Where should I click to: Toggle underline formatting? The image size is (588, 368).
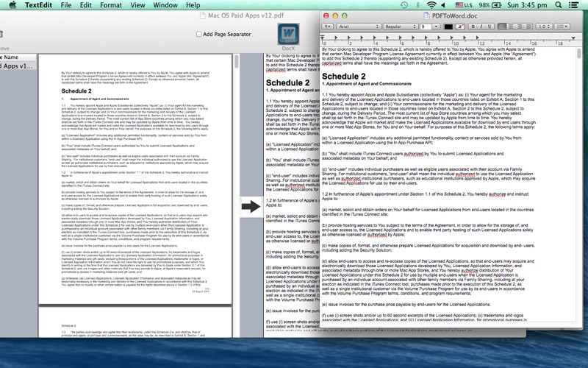(490, 26)
